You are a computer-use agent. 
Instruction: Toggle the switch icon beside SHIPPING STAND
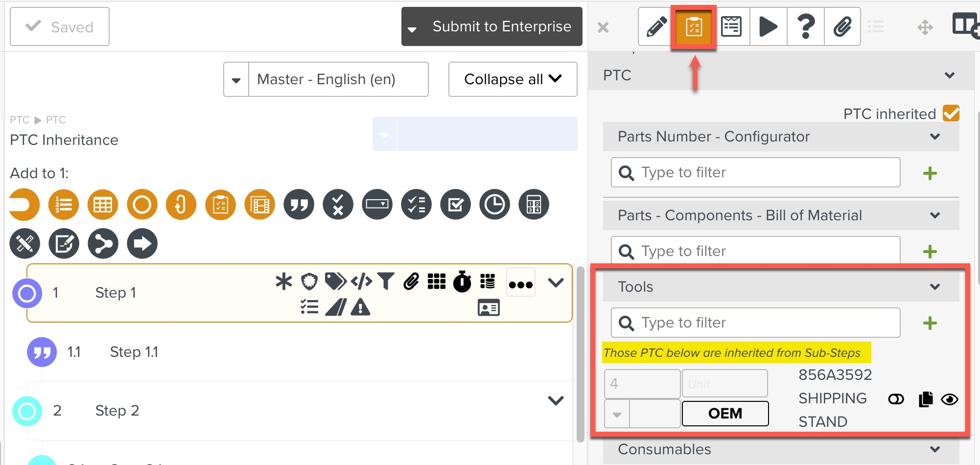(x=896, y=399)
